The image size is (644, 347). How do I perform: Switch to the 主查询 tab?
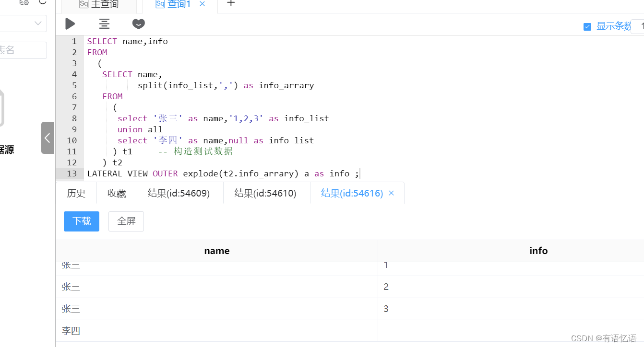99,4
